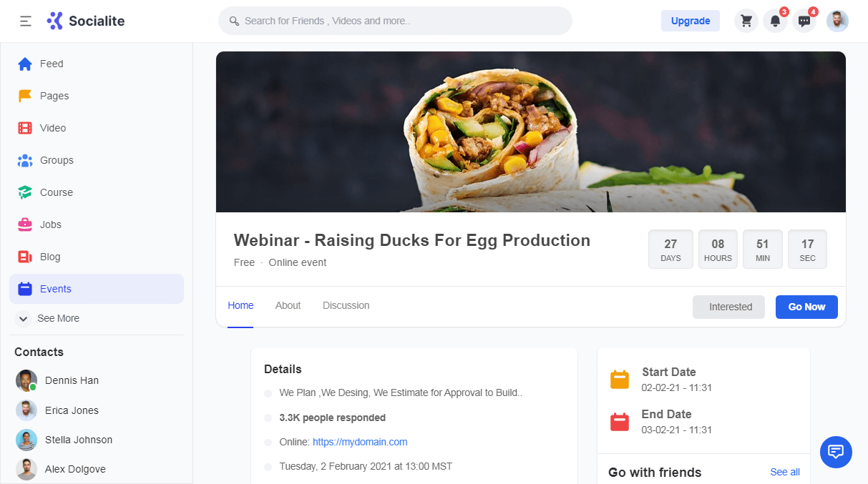Open the mydomain.com link
Screen dimensions: 868x484
tap(360, 442)
